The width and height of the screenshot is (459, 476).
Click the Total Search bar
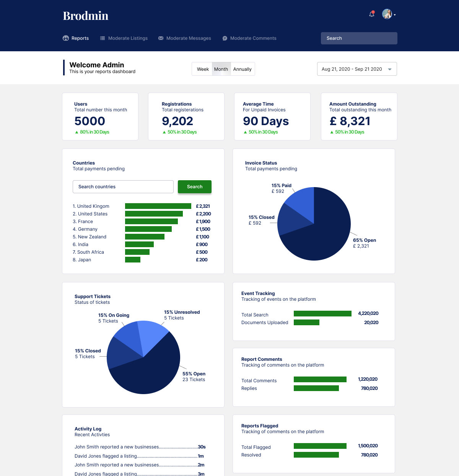coord(322,314)
